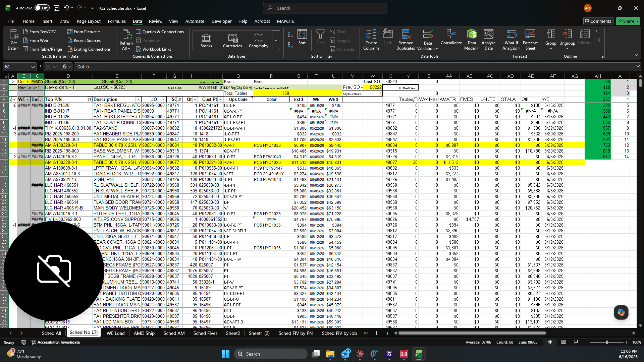
Task: Open Queries & Connections pane
Action: pos(160,32)
